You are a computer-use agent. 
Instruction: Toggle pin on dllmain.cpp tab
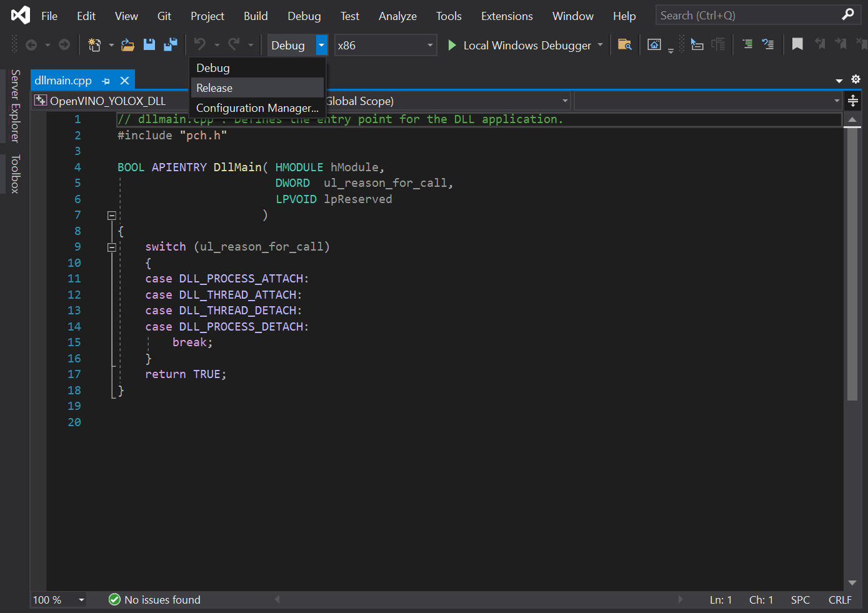coord(106,81)
